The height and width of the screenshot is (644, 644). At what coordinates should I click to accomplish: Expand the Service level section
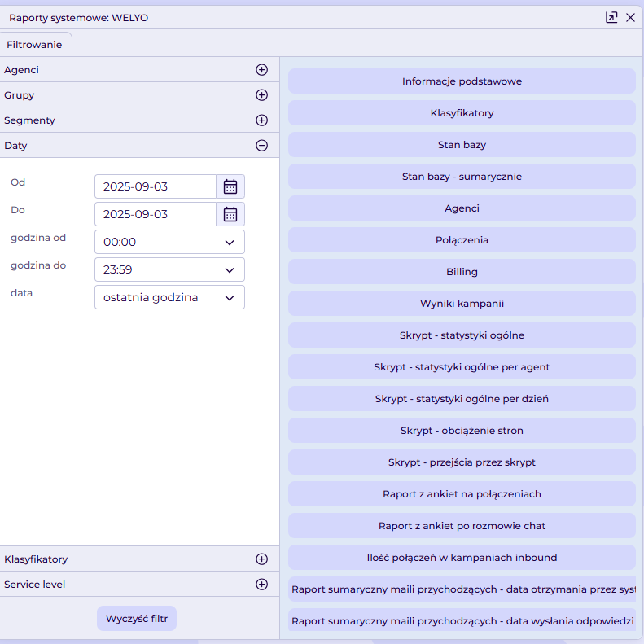(x=261, y=585)
